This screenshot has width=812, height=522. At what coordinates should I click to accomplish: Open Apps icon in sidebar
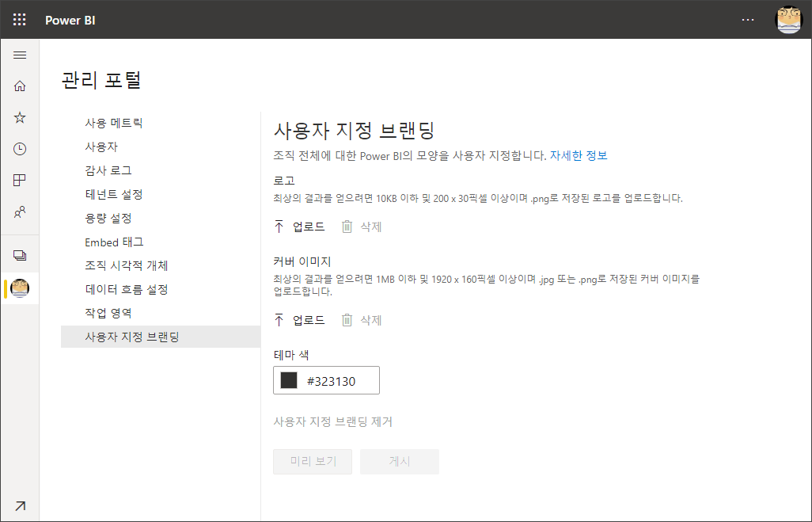tap(20, 181)
